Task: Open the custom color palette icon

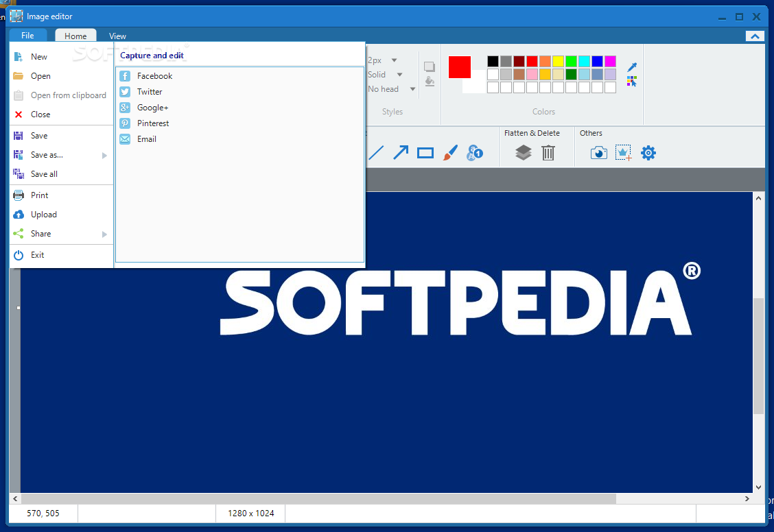Action: (632, 82)
